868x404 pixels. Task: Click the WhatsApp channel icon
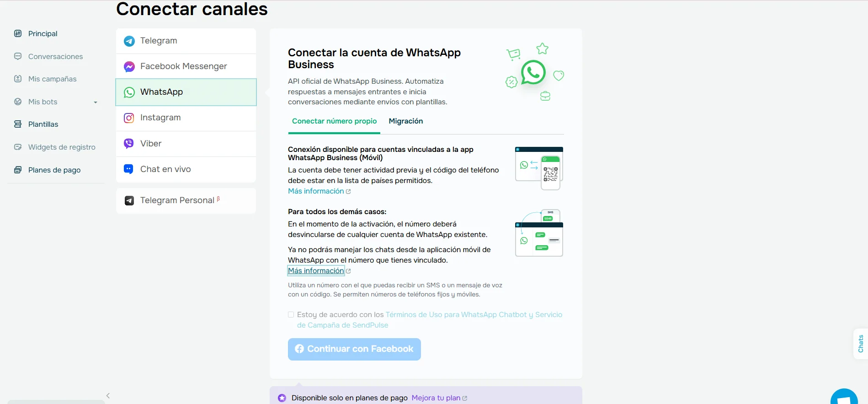(129, 92)
